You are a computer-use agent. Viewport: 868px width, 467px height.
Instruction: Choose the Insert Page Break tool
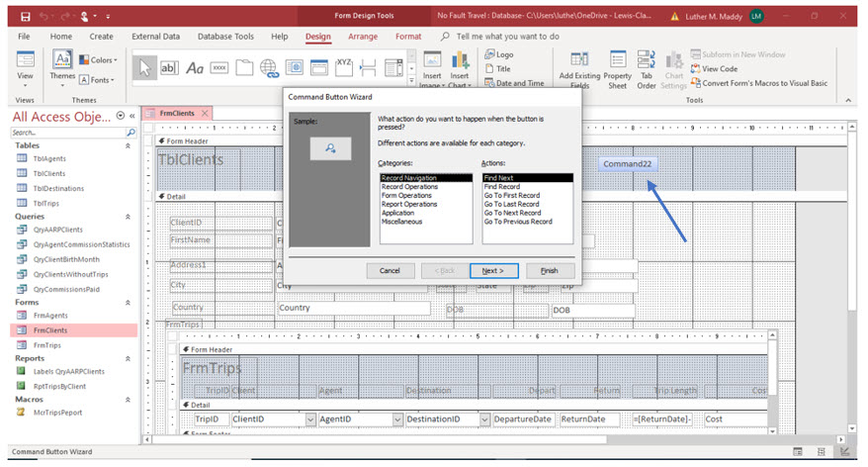(x=368, y=68)
